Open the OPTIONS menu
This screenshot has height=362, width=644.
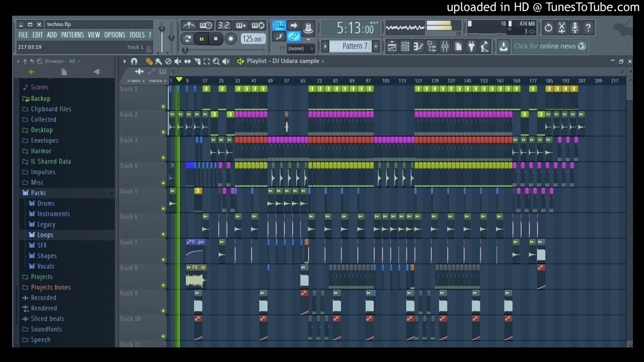click(115, 35)
